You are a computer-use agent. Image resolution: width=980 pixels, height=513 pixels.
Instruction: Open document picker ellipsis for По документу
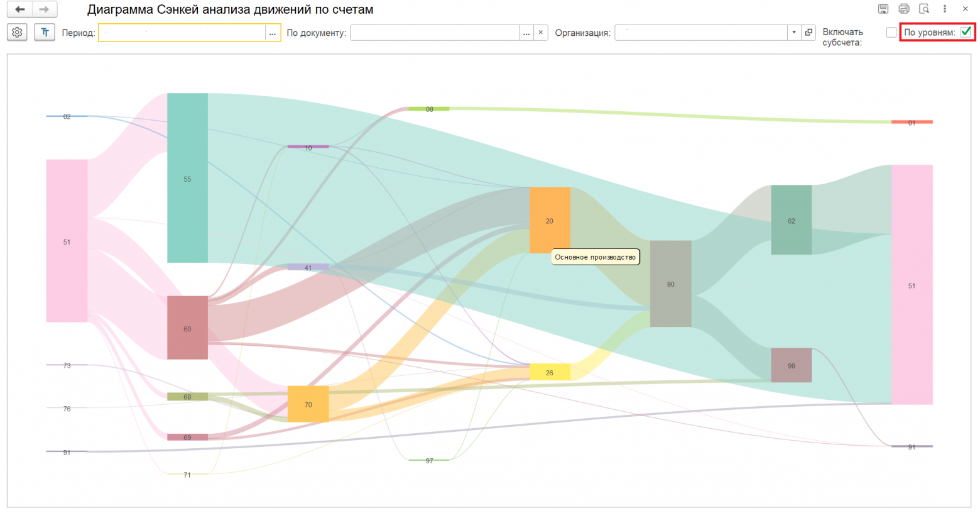pyautogui.click(x=526, y=33)
